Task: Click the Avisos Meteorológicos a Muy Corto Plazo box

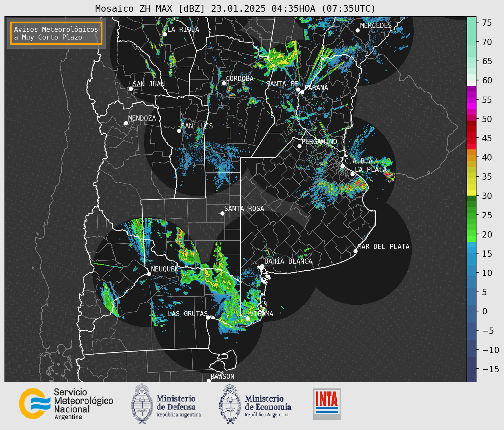Action: [x=56, y=33]
